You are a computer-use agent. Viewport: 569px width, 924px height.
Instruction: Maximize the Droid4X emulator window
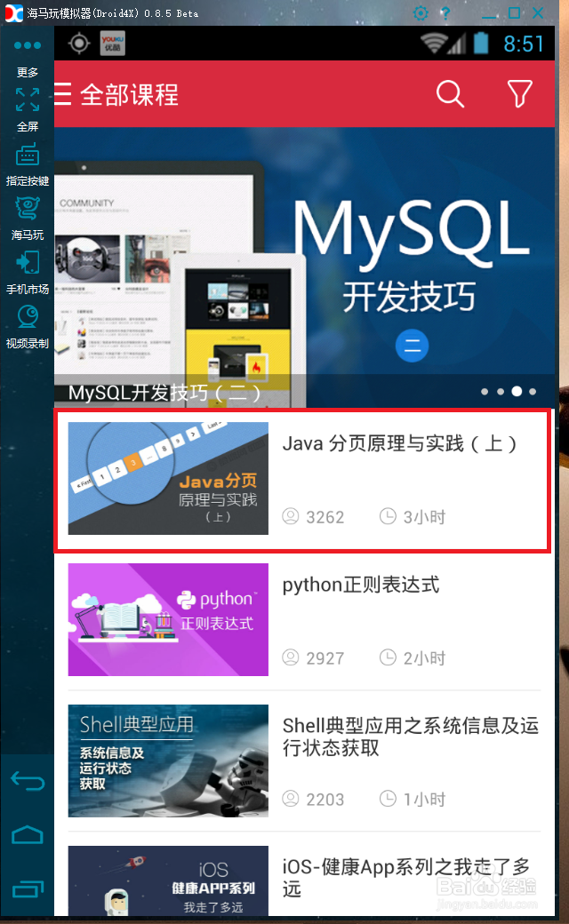[514, 13]
